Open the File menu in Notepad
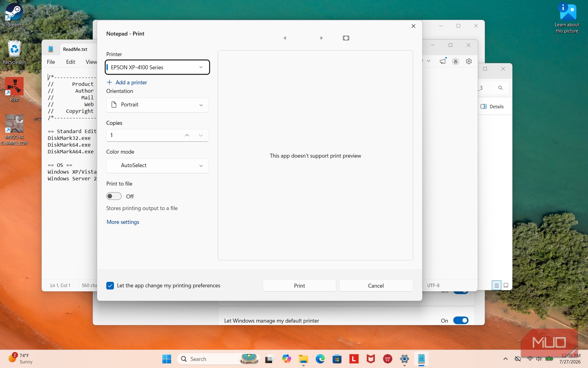Screen dimensions: 588x368 point(51,62)
